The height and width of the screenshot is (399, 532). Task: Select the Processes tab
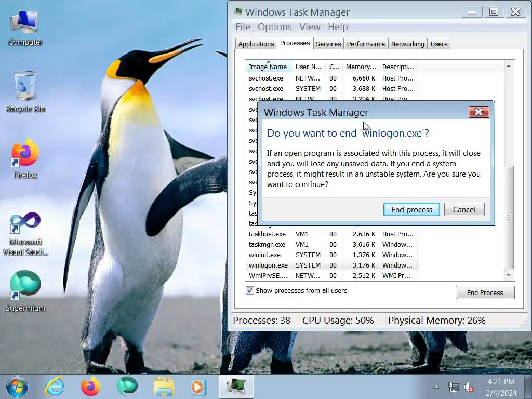coord(295,43)
